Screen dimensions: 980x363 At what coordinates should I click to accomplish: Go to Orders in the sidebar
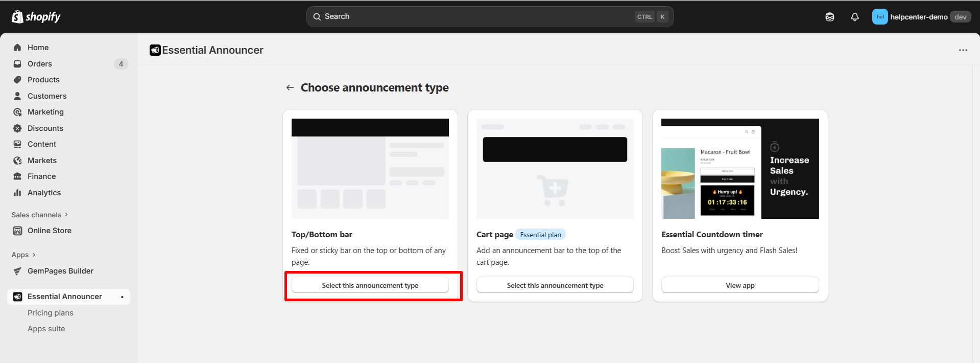pos(40,64)
